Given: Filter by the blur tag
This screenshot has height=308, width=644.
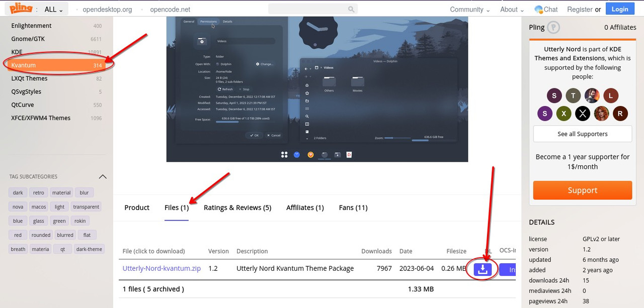Looking at the screenshot, I should pyautogui.click(x=84, y=192).
